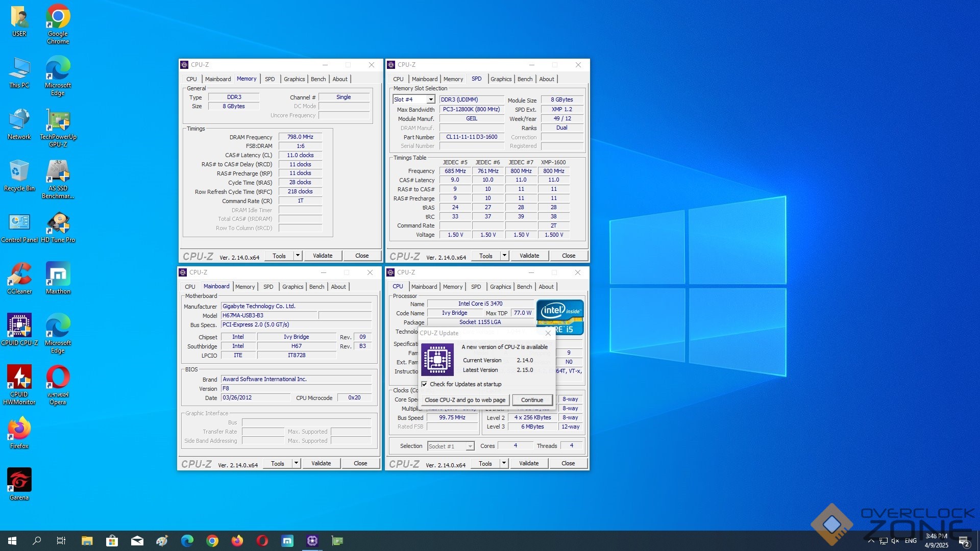Open notification center in system tray
The width and height of the screenshot is (980, 551).
[x=964, y=541]
